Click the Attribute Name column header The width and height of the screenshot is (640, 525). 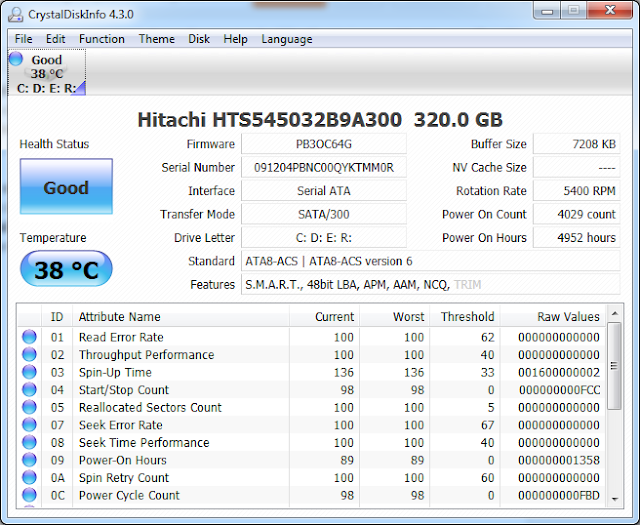coord(181,316)
